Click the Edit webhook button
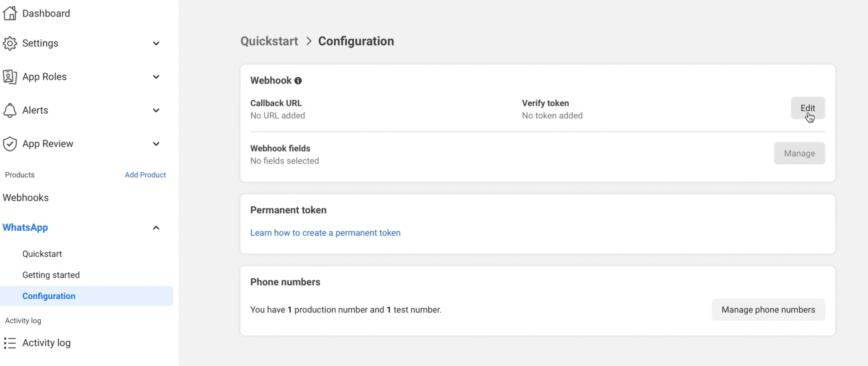 tap(808, 108)
